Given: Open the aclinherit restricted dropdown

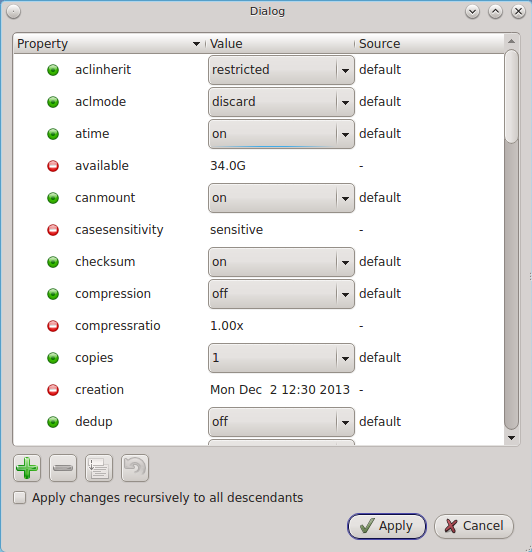Looking at the screenshot, I should click(281, 70).
